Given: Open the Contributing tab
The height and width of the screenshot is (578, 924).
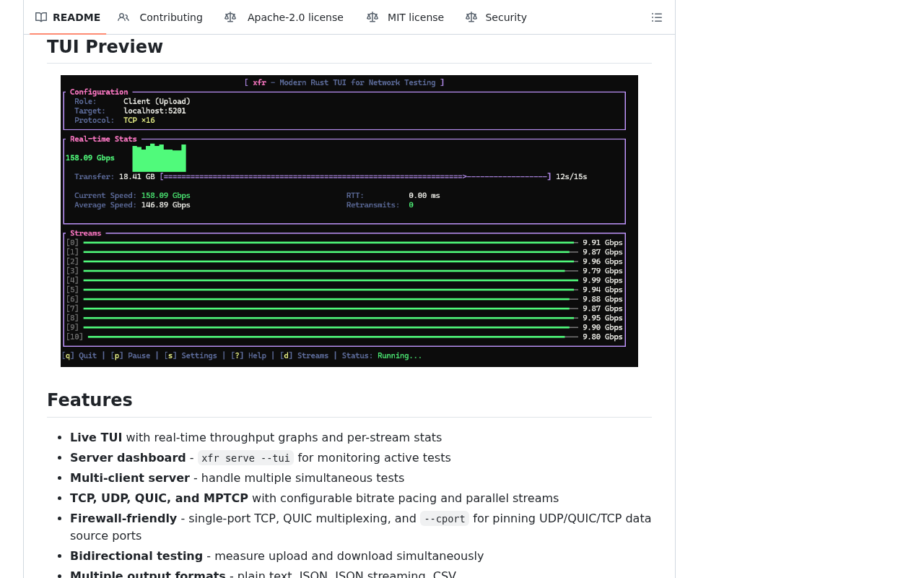Looking at the screenshot, I should 170,17.
